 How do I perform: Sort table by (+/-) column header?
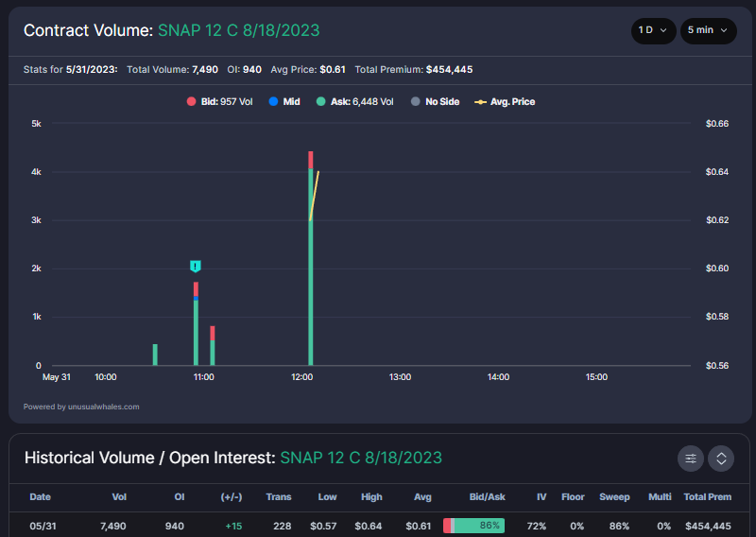(x=232, y=497)
